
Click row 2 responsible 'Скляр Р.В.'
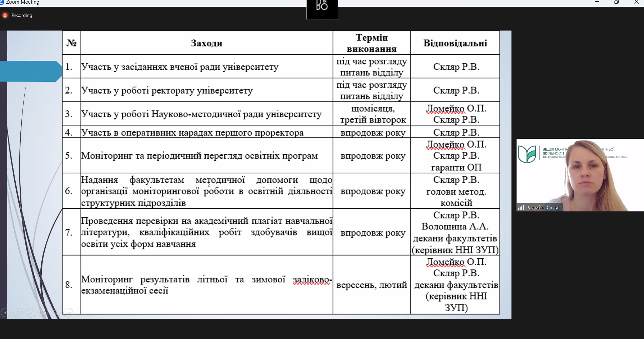tap(456, 91)
